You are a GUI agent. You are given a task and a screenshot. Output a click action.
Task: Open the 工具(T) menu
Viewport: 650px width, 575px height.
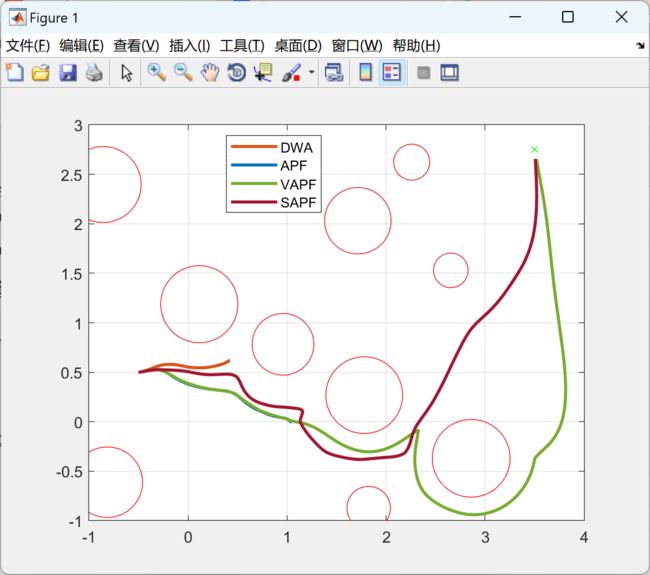tap(242, 46)
